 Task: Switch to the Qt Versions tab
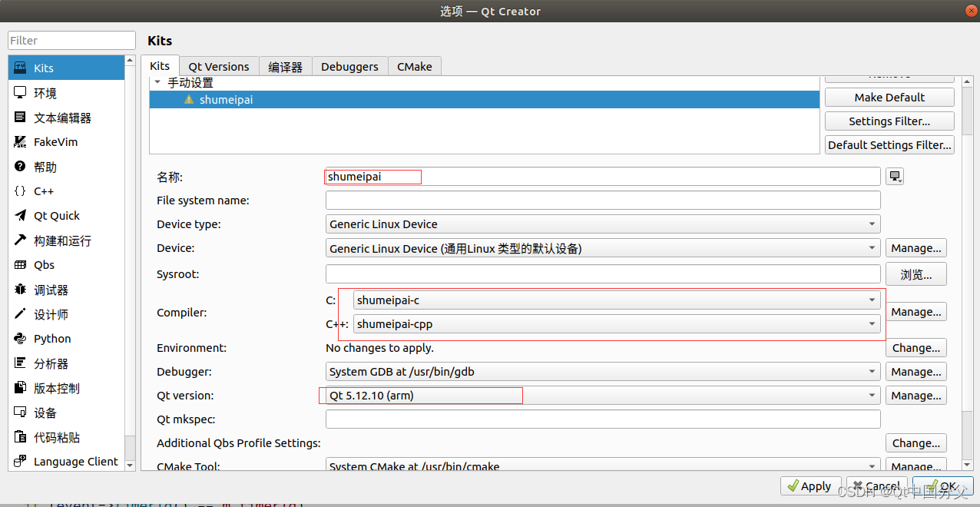coord(218,66)
